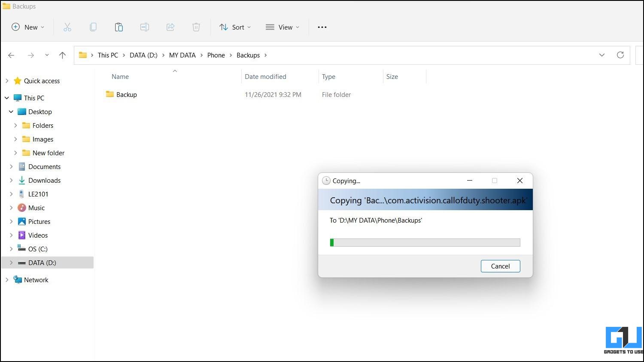The width and height of the screenshot is (644, 362).
Task: Open the Sort dropdown menu
Action: coord(235,27)
